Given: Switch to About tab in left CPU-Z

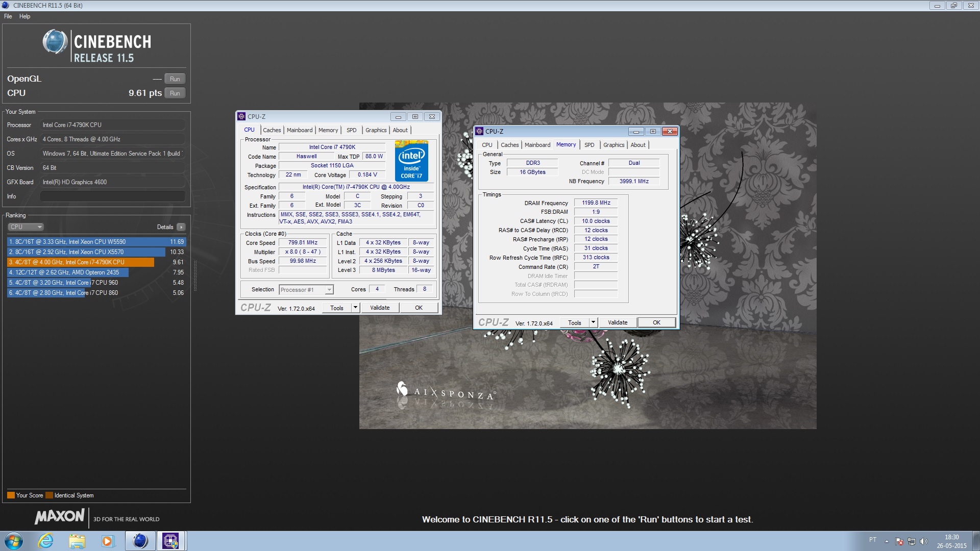Looking at the screenshot, I should pyautogui.click(x=400, y=130).
